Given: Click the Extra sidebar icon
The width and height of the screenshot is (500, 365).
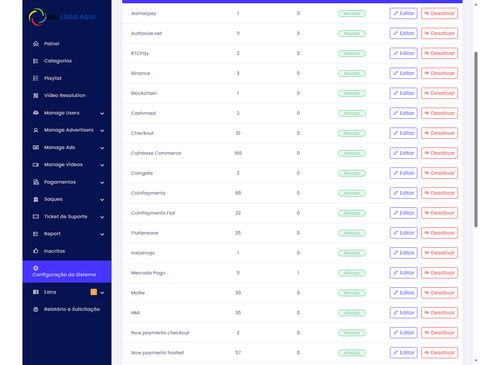Looking at the screenshot, I should (36, 292).
